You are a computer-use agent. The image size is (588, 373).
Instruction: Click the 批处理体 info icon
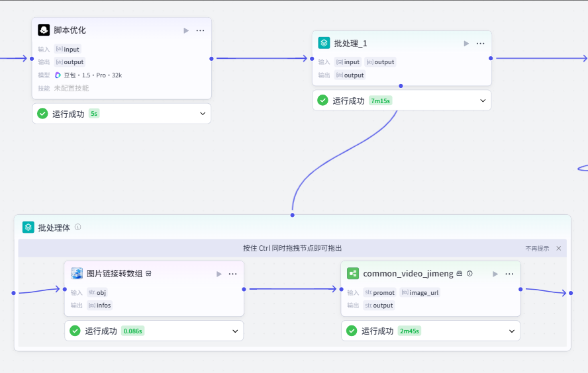[77, 227]
